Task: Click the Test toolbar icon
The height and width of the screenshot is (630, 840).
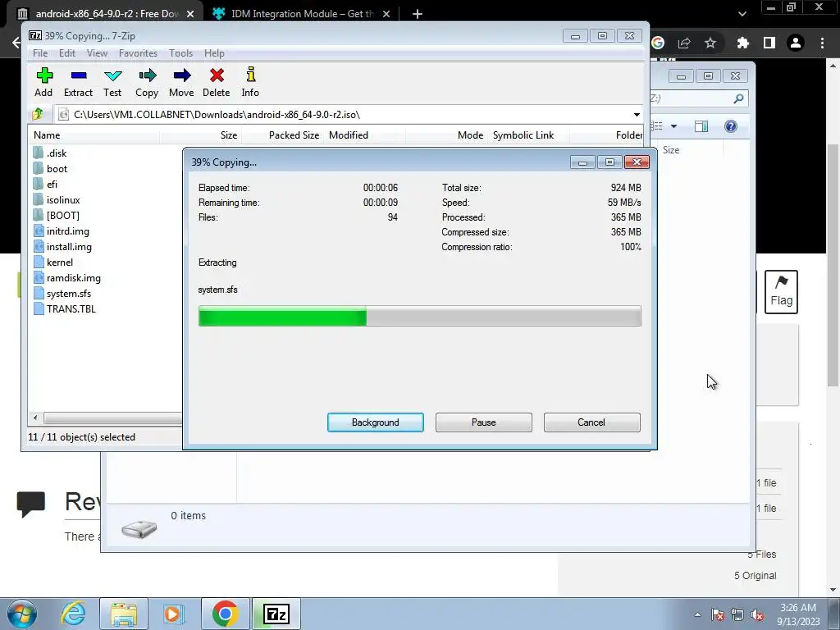Action: [112, 82]
